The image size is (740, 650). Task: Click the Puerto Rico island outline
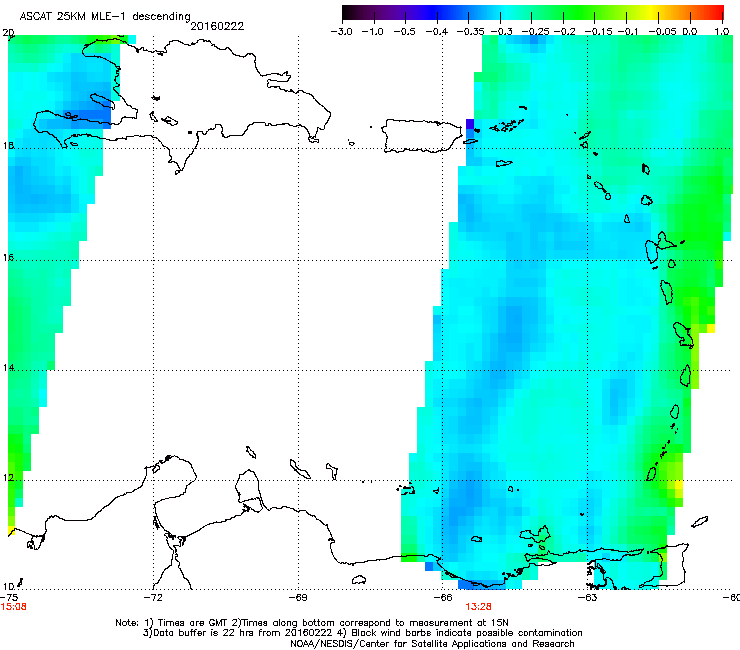point(422,136)
